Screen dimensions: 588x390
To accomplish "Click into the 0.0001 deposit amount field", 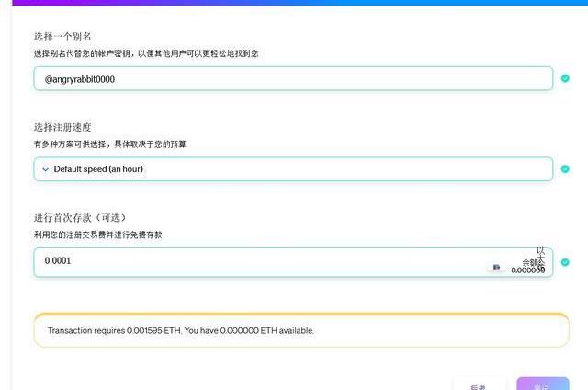I will coord(257,261).
